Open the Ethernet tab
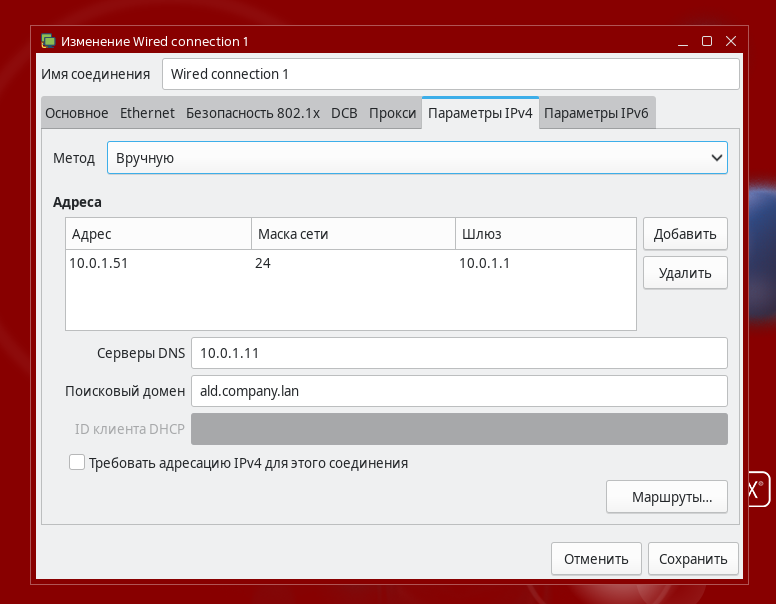The height and width of the screenshot is (604, 776). [147, 113]
